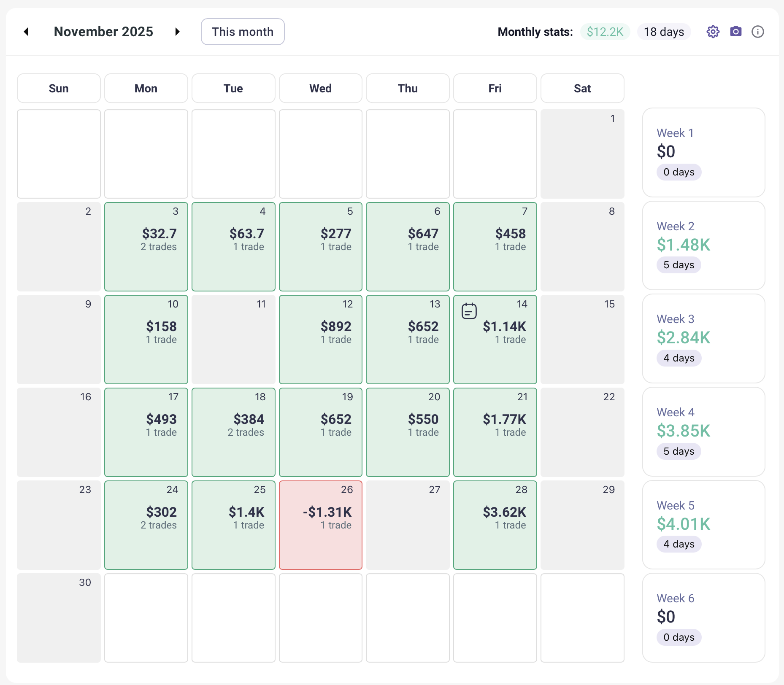Image resolution: width=784 pixels, height=685 pixels.
Task: Select the Week 3 summary card
Action: tap(703, 339)
